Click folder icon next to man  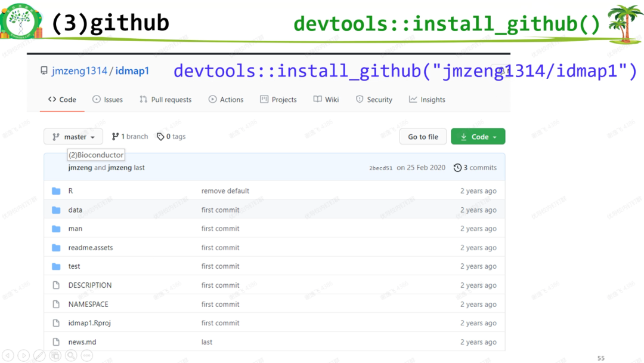[x=56, y=229]
